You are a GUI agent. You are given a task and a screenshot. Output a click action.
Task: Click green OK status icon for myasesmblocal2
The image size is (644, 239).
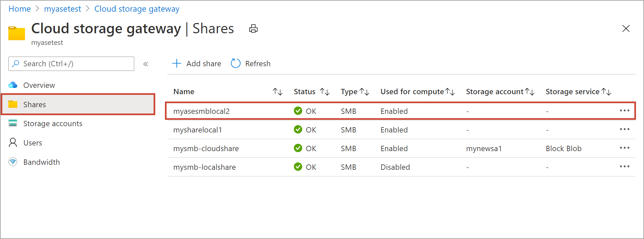click(x=298, y=111)
